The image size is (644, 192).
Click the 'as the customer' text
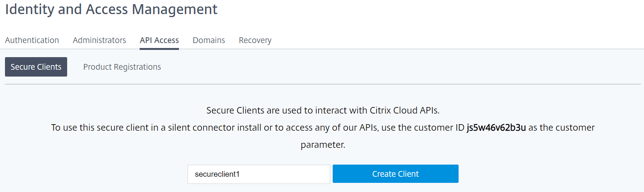(561, 127)
